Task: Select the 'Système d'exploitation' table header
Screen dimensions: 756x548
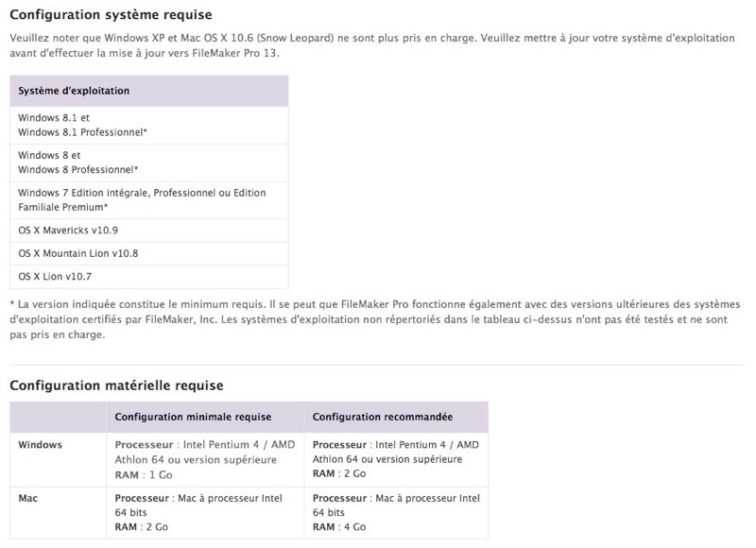Action: pos(149,91)
